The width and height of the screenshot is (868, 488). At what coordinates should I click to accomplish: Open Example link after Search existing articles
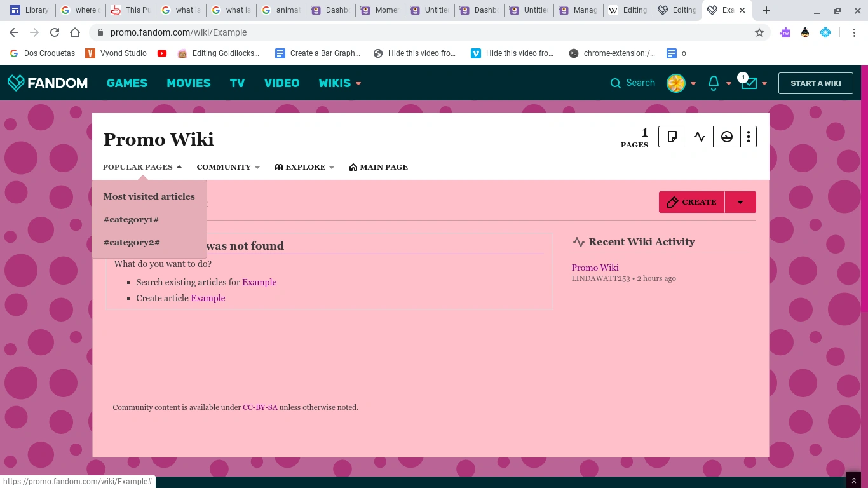click(x=259, y=282)
